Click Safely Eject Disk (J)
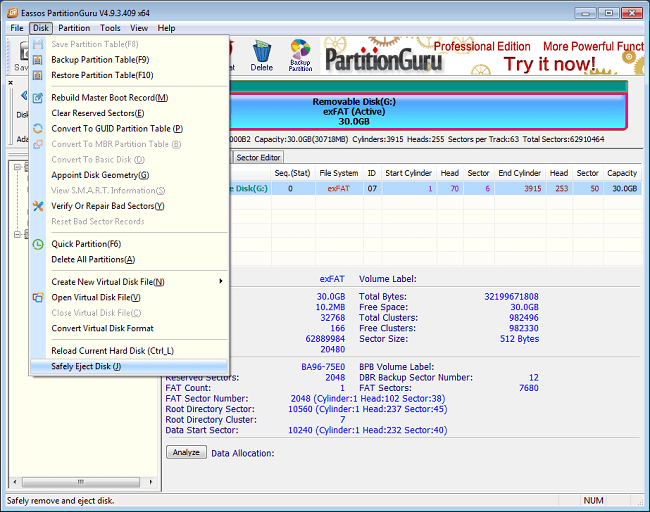Screen dimensions: 650x512 click(129, 366)
